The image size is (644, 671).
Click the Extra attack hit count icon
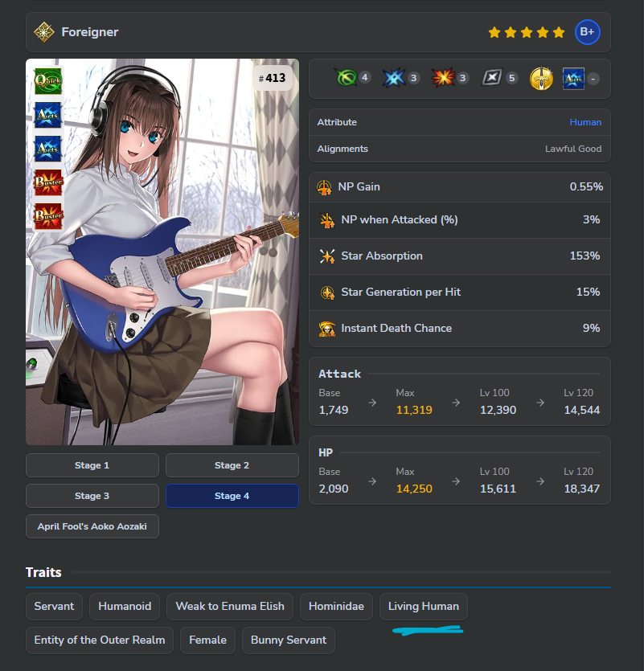[492, 78]
